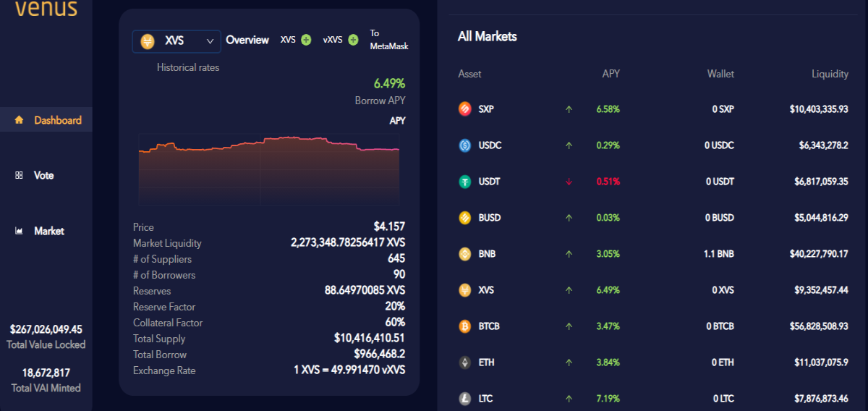Viewport: 868px width, 411px height.
Task: Click the Dashboard home icon in sidebar
Action: [x=19, y=120]
